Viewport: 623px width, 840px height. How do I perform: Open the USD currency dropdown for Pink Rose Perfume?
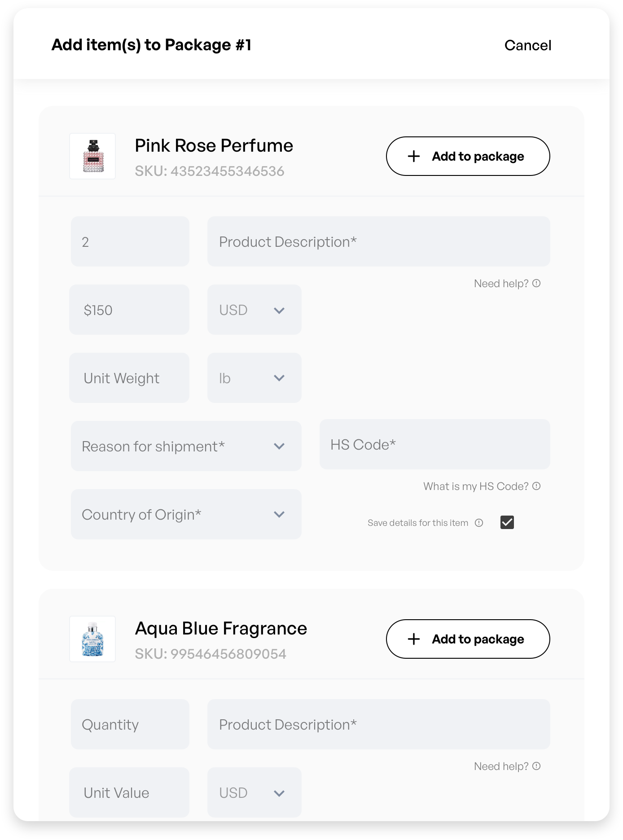(x=254, y=310)
